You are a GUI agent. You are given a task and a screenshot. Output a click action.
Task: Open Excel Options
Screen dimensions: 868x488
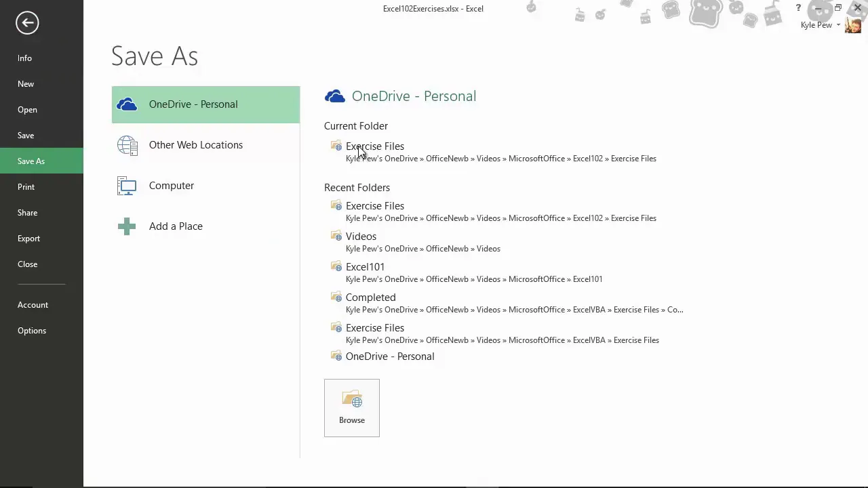41,331
